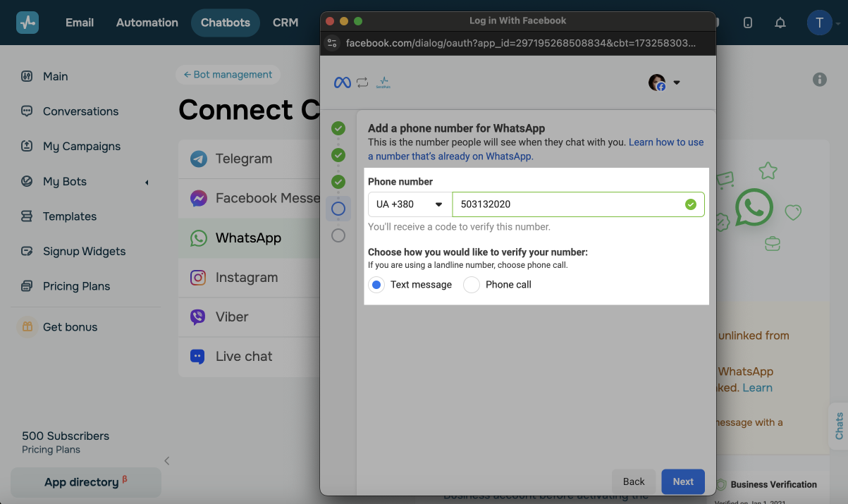This screenshot has height=504, width=848.
Task: Click the Facebook dialog URL bar
Action: [x=520, y=43]
